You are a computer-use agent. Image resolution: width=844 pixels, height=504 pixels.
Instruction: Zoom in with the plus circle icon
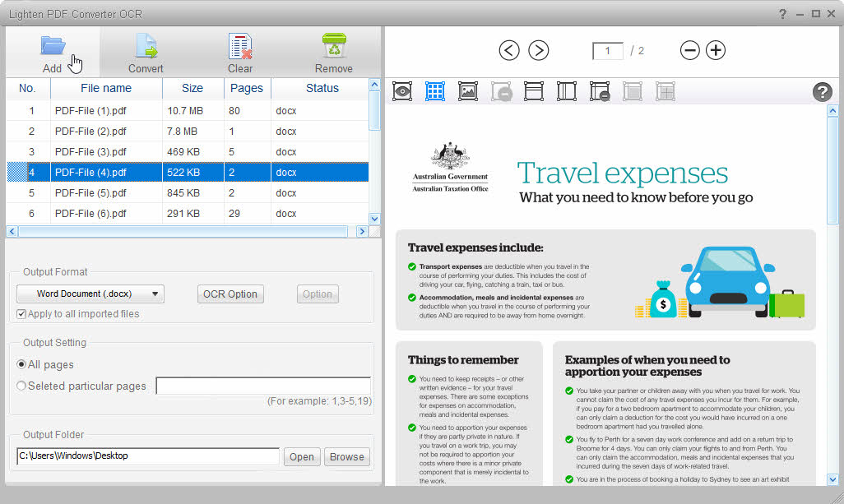pyautogui.click(x=716, y=50)
